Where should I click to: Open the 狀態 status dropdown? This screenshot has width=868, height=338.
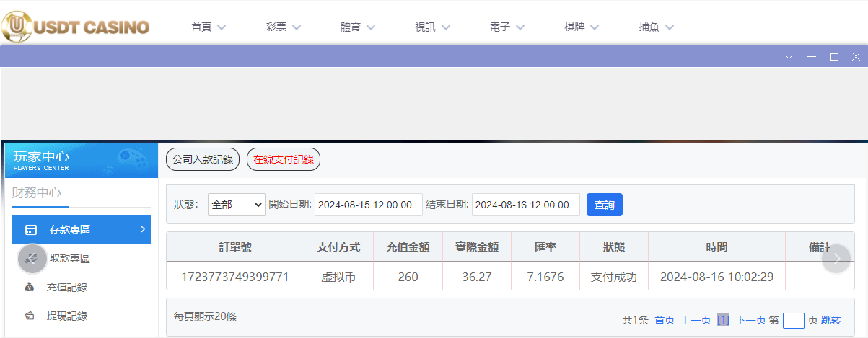237,205
